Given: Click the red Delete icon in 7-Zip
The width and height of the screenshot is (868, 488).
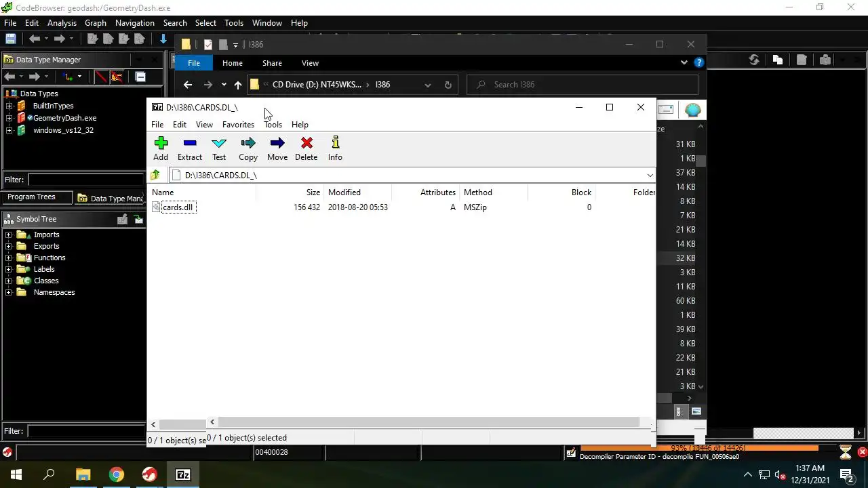Looking at the screenshot, I should pos(307,143).
